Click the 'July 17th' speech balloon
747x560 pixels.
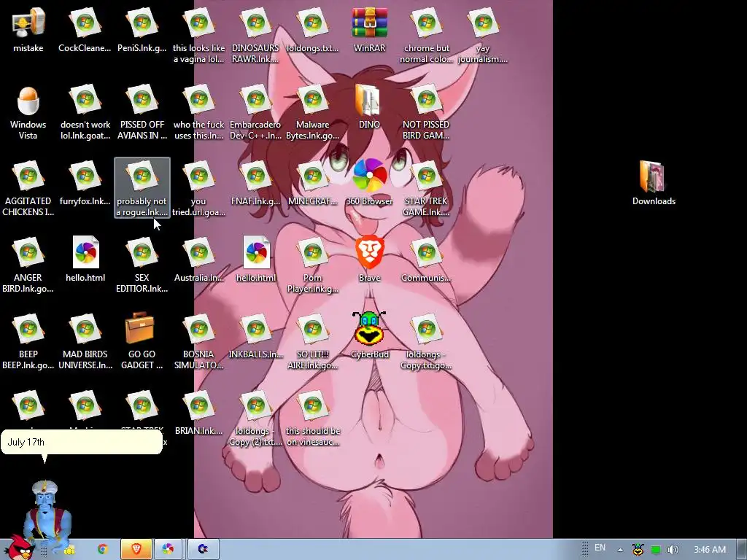[82, 443]
